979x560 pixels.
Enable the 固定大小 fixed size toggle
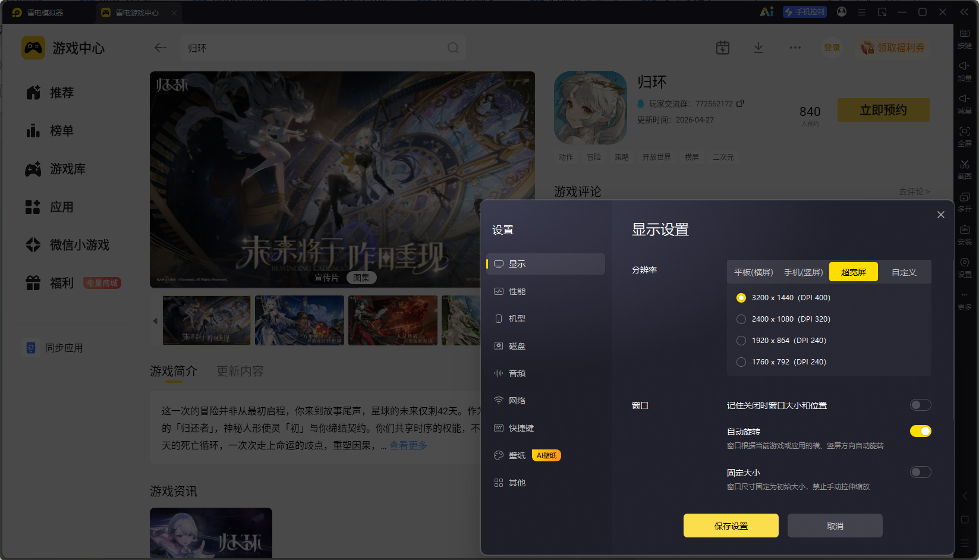pyautogui.click(x=920, y=472)
